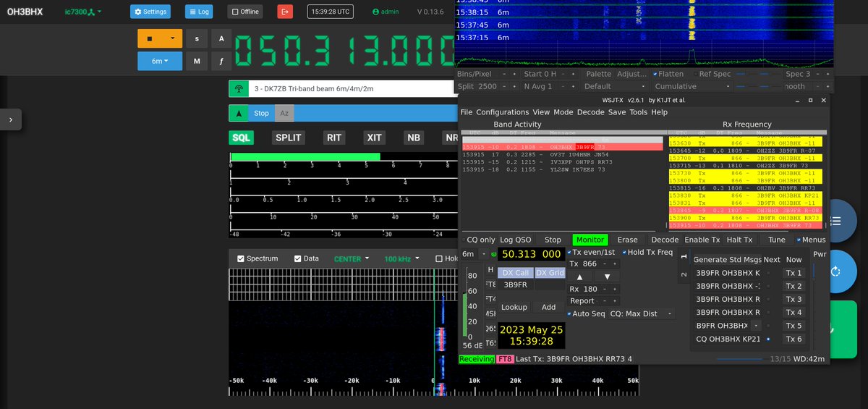This screenshot has width=868, height=409.
Task: Click the Halt Tx button
Action: pyautogui.click(x=739, y=240)
